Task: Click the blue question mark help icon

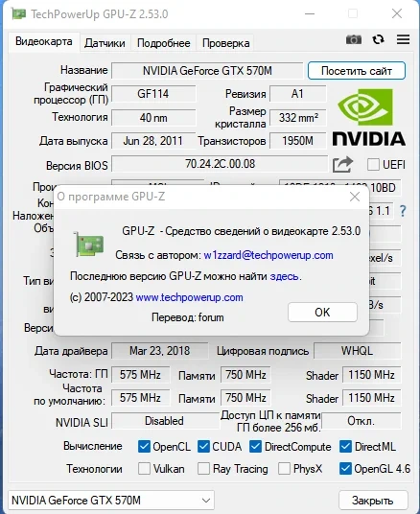Action: tap(403, 210)
